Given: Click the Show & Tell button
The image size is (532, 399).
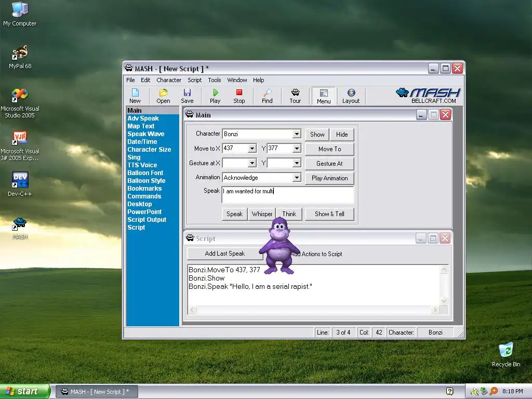Looking at the screenshot, I should pos(329,214).
